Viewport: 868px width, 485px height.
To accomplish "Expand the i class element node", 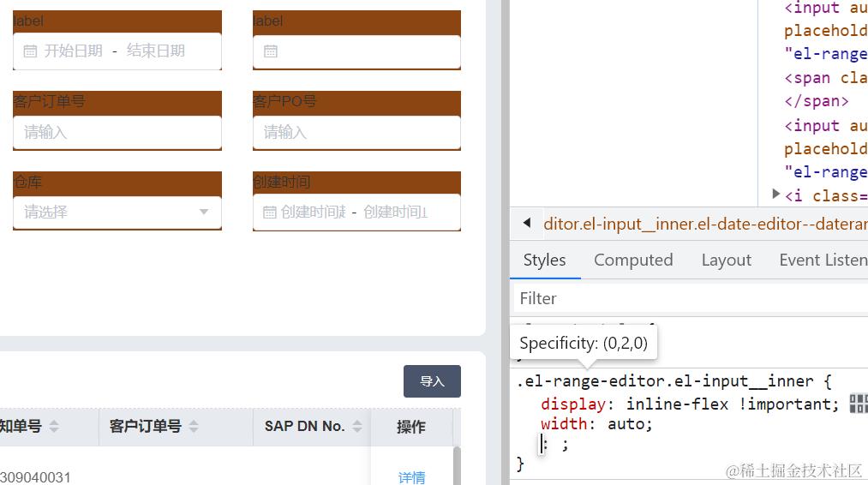I will click(x=776, y=195).
